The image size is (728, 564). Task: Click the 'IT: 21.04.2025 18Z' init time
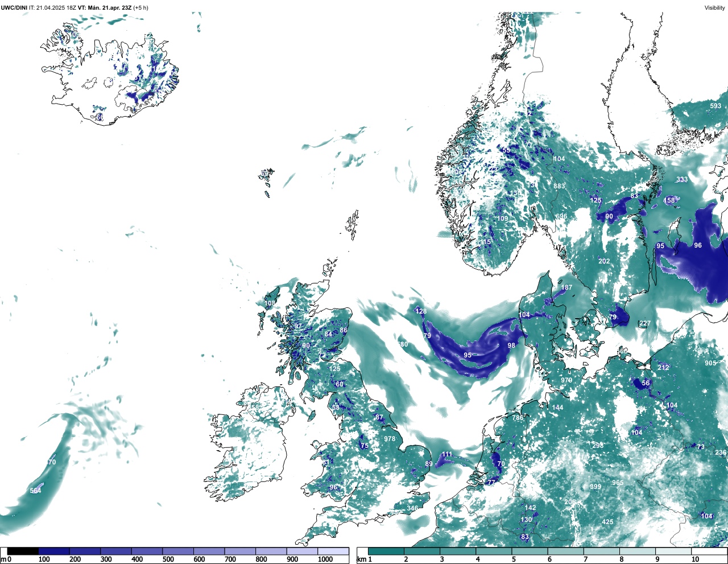(53, 8)
